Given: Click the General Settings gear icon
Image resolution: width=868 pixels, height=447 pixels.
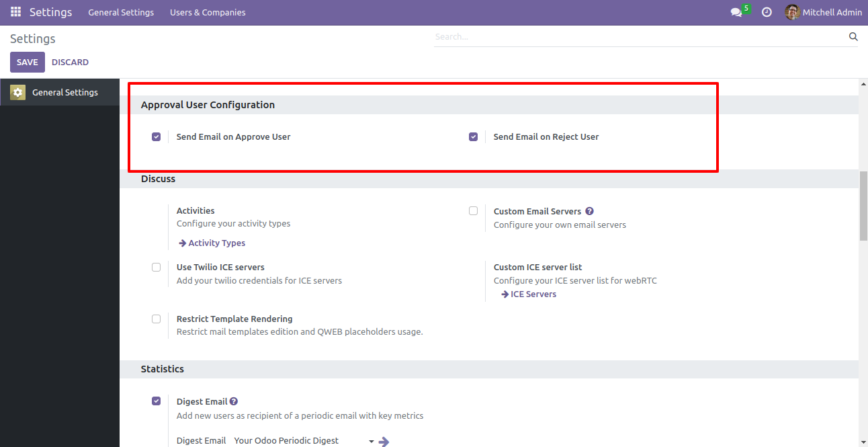Looking at the screenshot, I should tap(17, 92).
